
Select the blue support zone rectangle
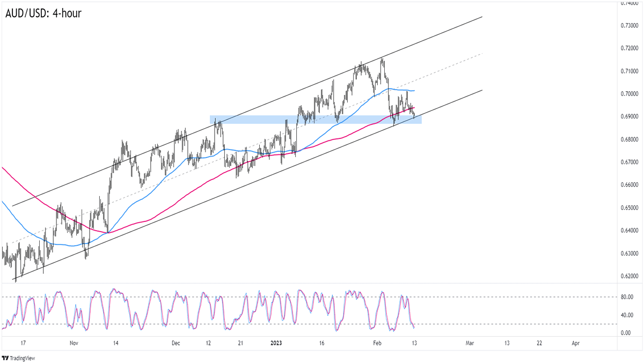coord(316,120)
